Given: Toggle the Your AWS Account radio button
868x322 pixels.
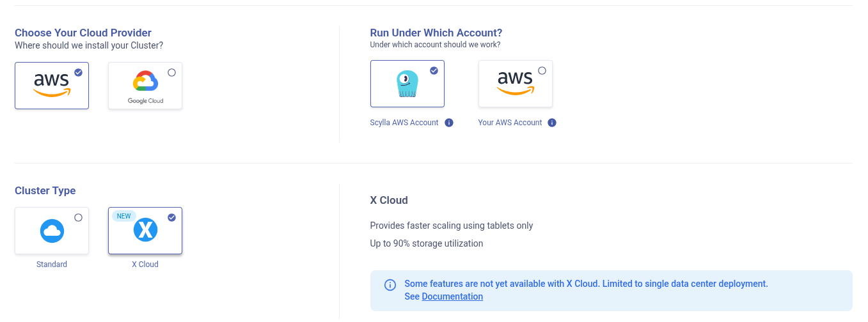Looking at the screenshot, I should point(542,70).
